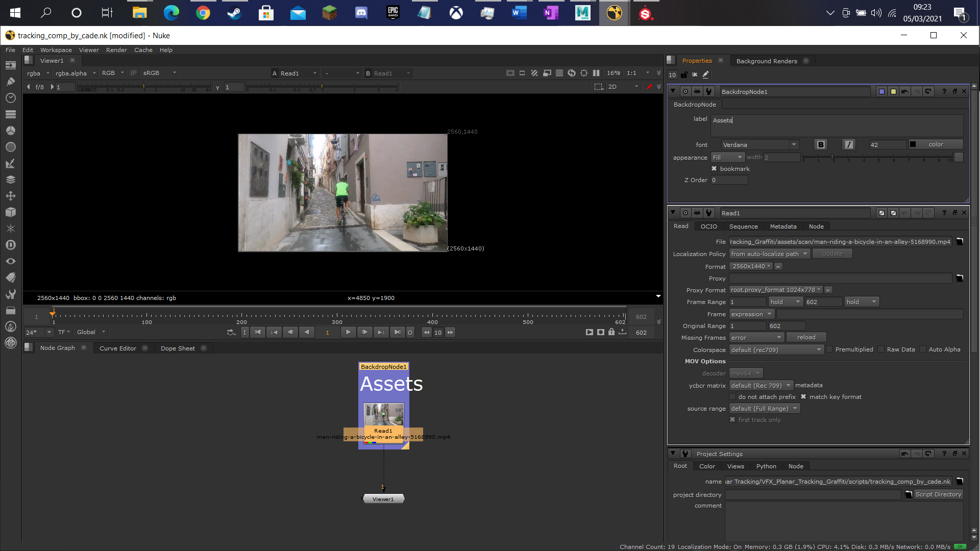Viewport: 980px width, 551px height.
Task: Click BackdropNode1 tile color swatch
Action: pyautogui.click(x=881, y=92)
